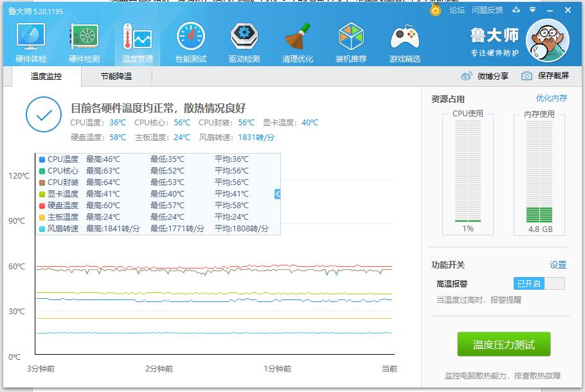Disable the 高温报警 high-temperature alert toggle

coord(539,283)
